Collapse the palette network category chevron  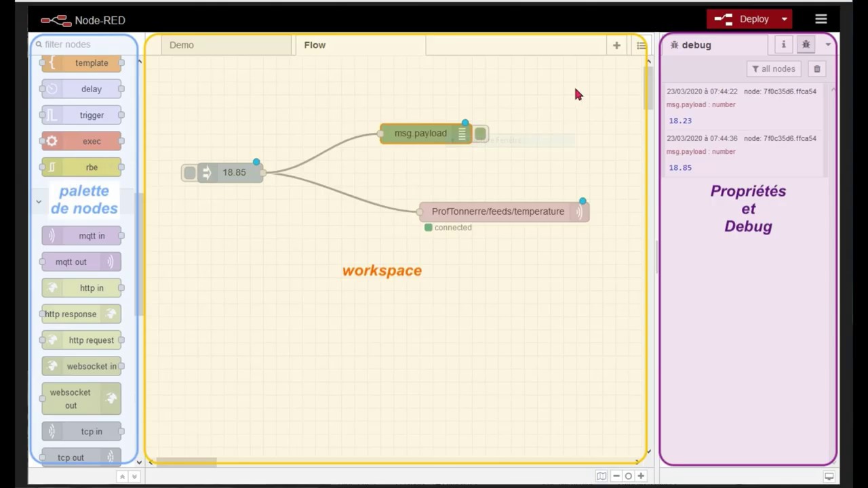39,201
